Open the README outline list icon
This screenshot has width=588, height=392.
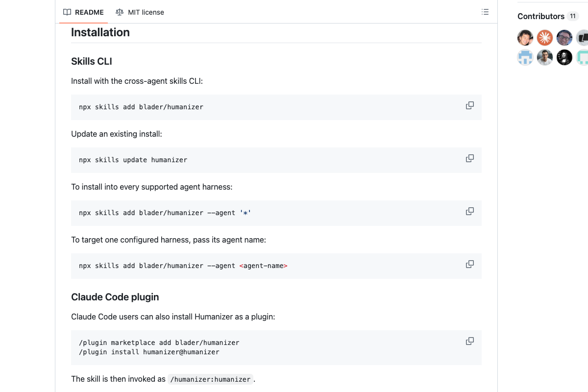point(485,12)
